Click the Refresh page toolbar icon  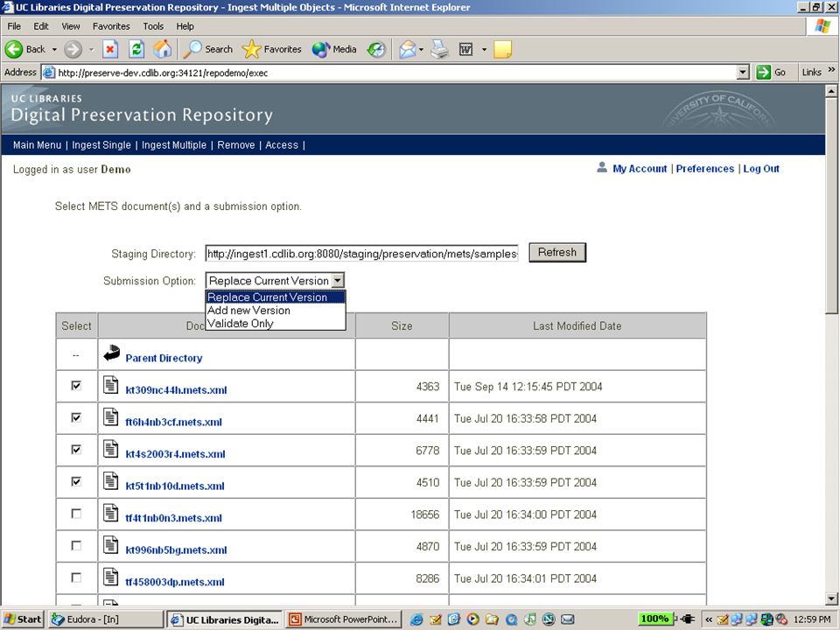click(x=136, y=49)
